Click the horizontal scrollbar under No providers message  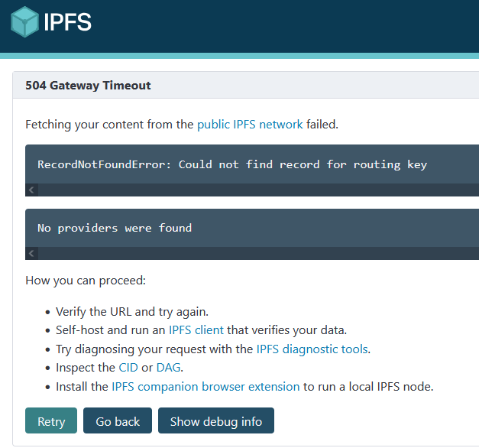pos(258,254)
